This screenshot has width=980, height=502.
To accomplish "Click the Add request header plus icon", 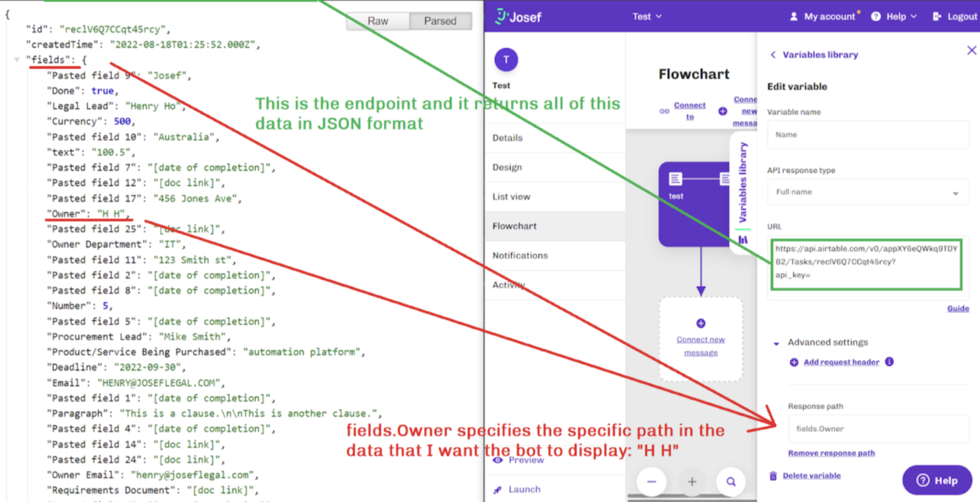I will pyautogui.click(x=794, y=362).
